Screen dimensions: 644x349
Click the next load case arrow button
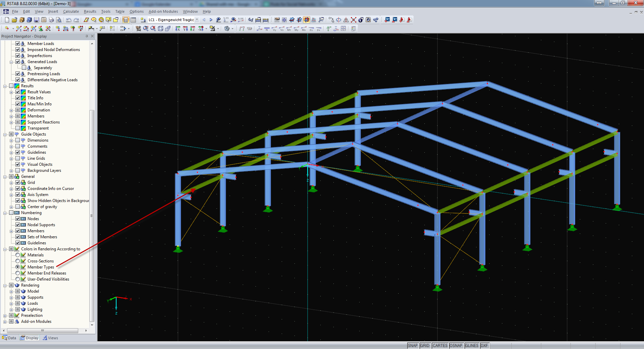(211, 20)
